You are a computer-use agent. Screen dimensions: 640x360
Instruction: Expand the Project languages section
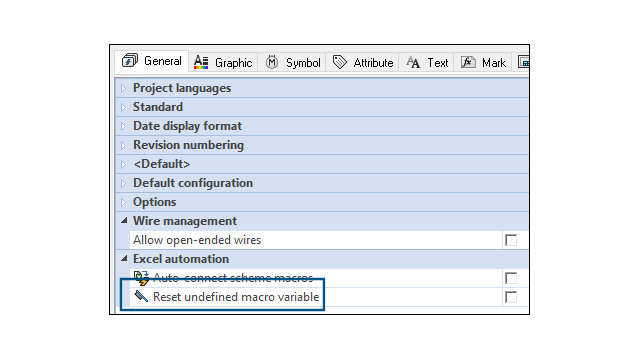(x=123, y=88)
